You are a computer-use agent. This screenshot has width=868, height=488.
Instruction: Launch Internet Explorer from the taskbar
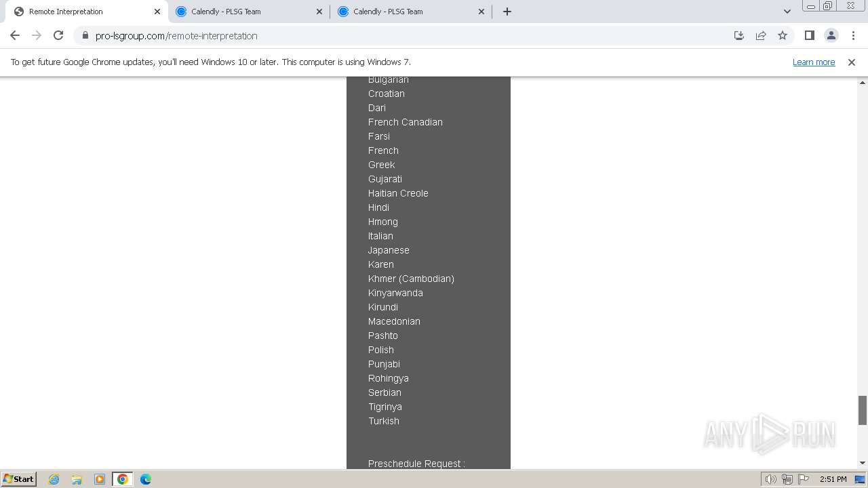point(54,479)
